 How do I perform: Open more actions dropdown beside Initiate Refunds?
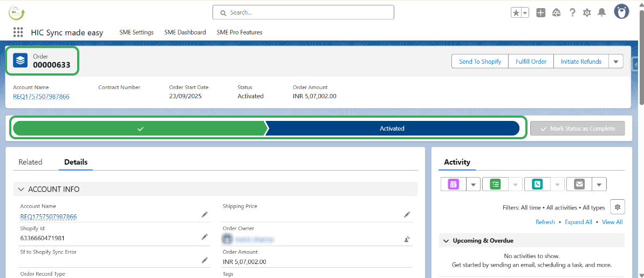coord(615,62)
